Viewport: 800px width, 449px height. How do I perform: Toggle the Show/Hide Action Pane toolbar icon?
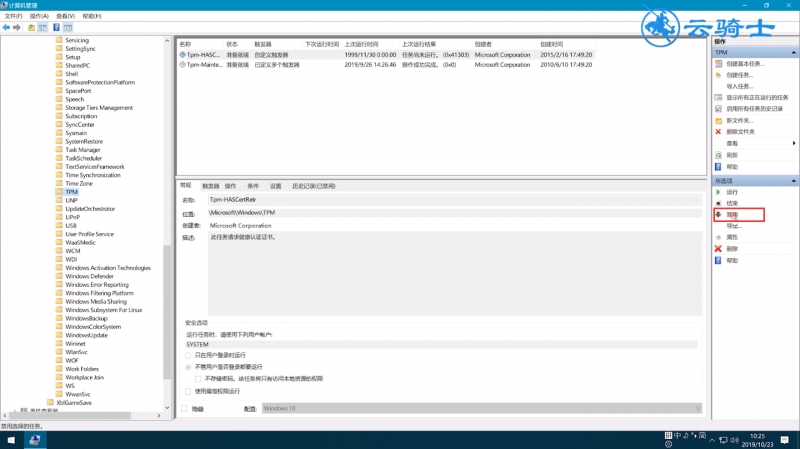68,28
